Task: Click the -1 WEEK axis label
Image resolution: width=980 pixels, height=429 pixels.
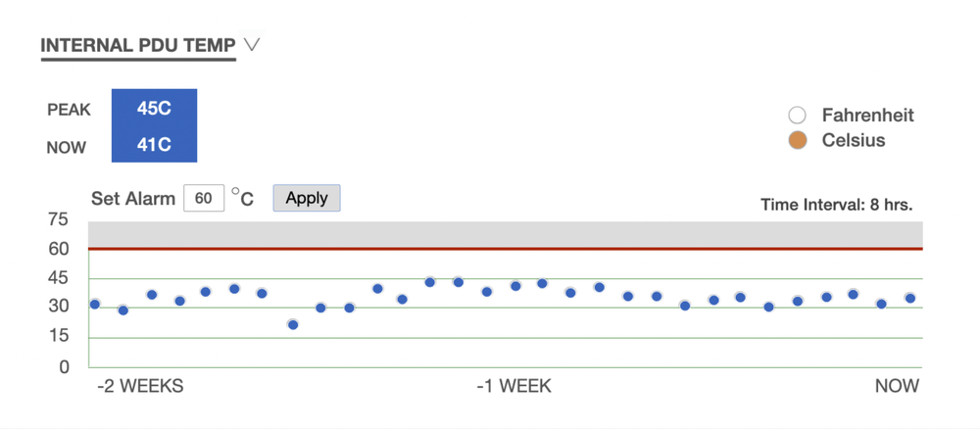Action: (x=514, y=386)
